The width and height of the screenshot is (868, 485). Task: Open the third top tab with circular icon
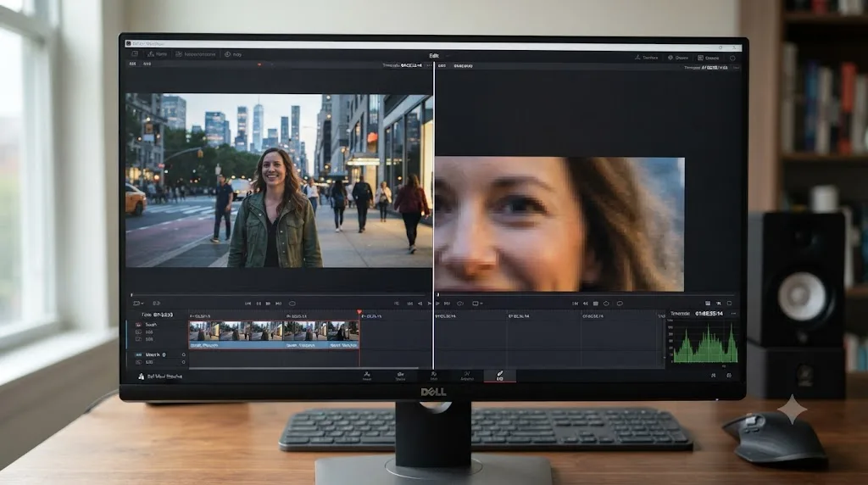tap(233, 54)
